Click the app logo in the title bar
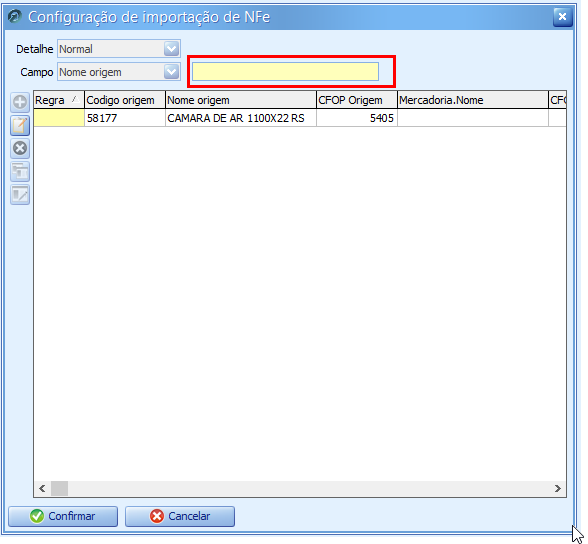This screenshot has height=544, width=588. point(15,16)
